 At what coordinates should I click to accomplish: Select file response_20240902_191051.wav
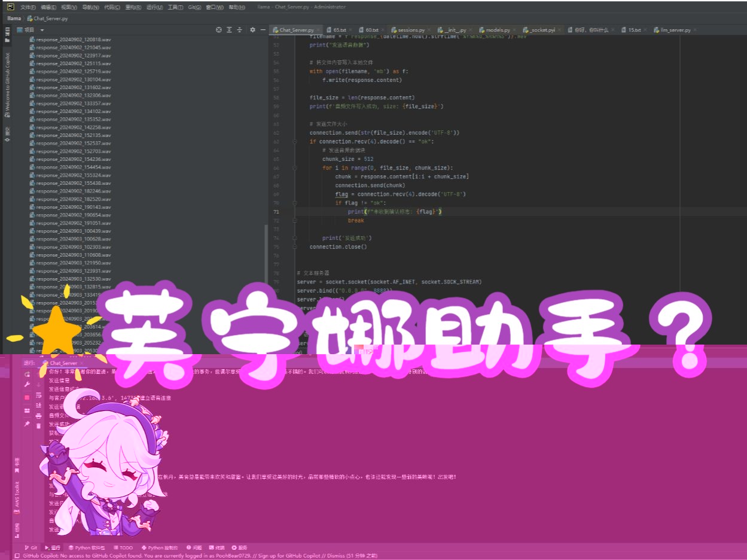pyautogui.click(x=70, y=223)
